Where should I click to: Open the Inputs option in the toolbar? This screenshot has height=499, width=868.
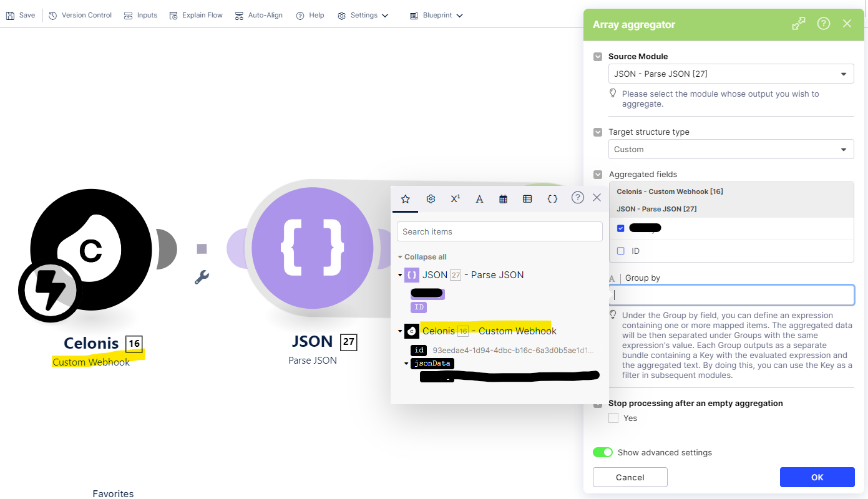(x=140, y=15)
